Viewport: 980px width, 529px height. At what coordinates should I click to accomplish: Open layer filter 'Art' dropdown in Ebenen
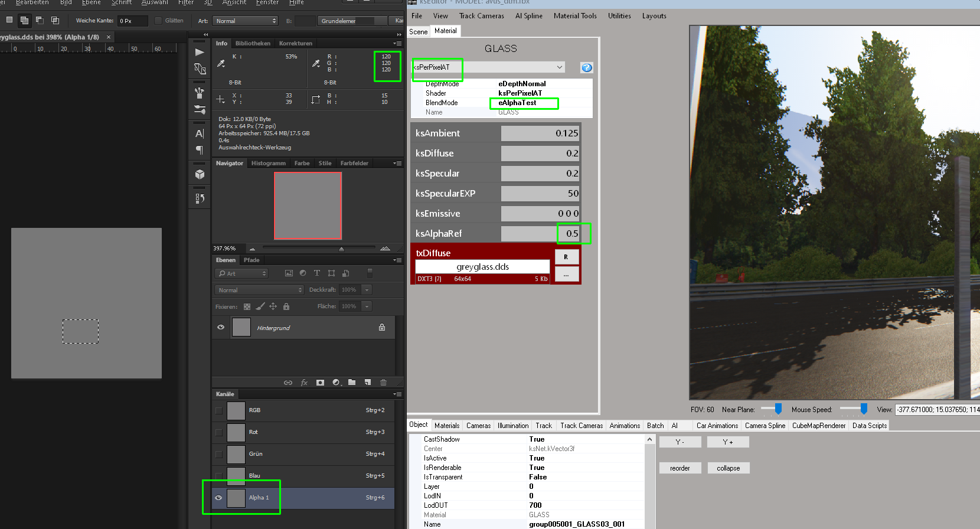241,273
